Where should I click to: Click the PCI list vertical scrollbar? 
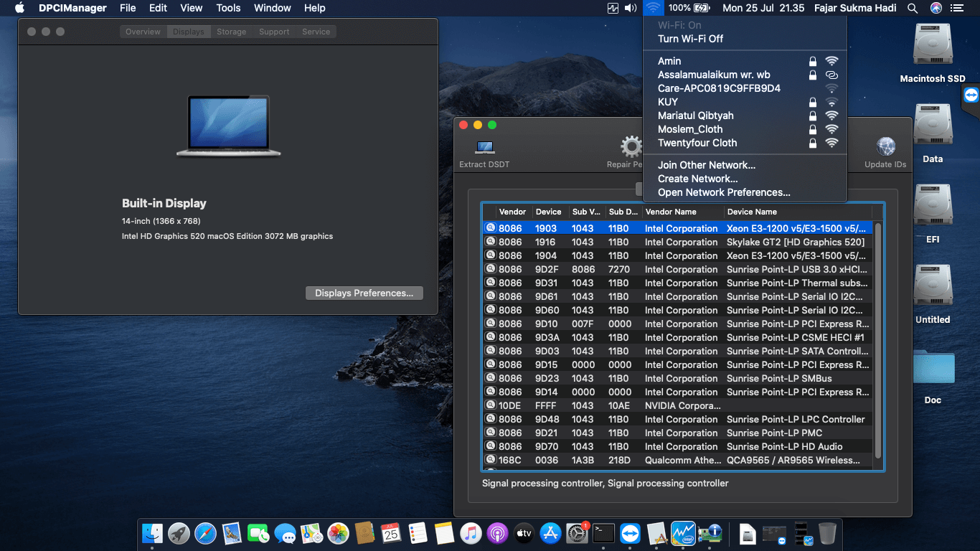coord(877,341)
